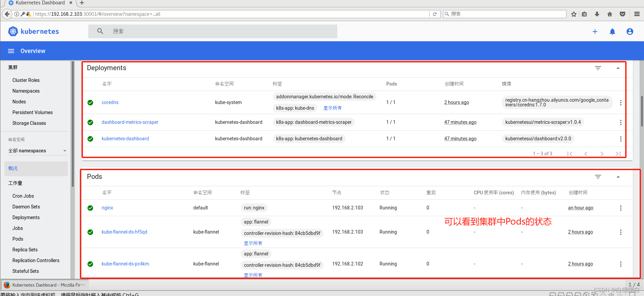The width and height of the screenshot is (644, 296).
Task: Open the user account icon
Action: 630,32
